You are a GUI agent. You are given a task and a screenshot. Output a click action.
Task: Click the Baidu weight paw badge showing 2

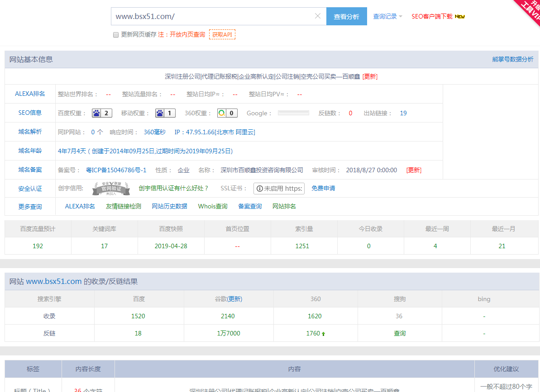pos(102,113)
